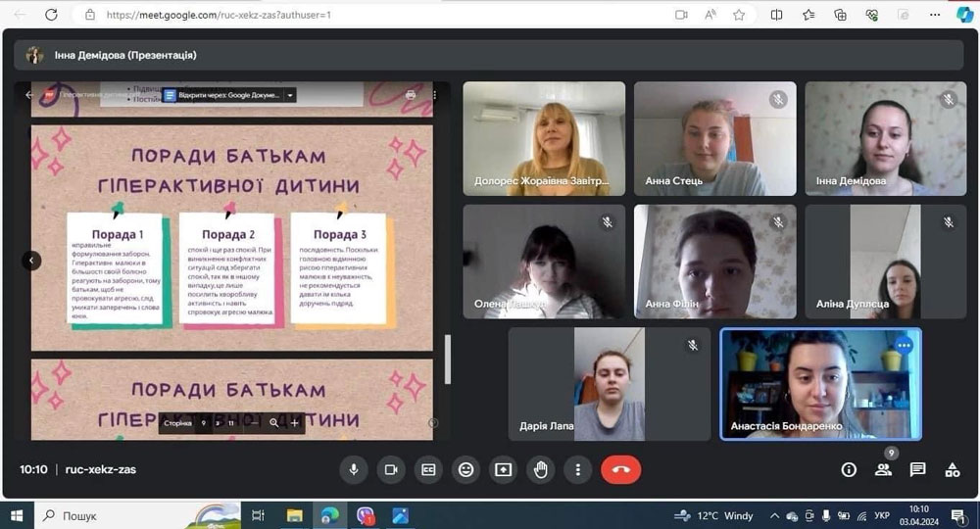Click muted mic icon on Олена tile
The image size is (980, 529).
pyautogui.click(x=607, y=222)
